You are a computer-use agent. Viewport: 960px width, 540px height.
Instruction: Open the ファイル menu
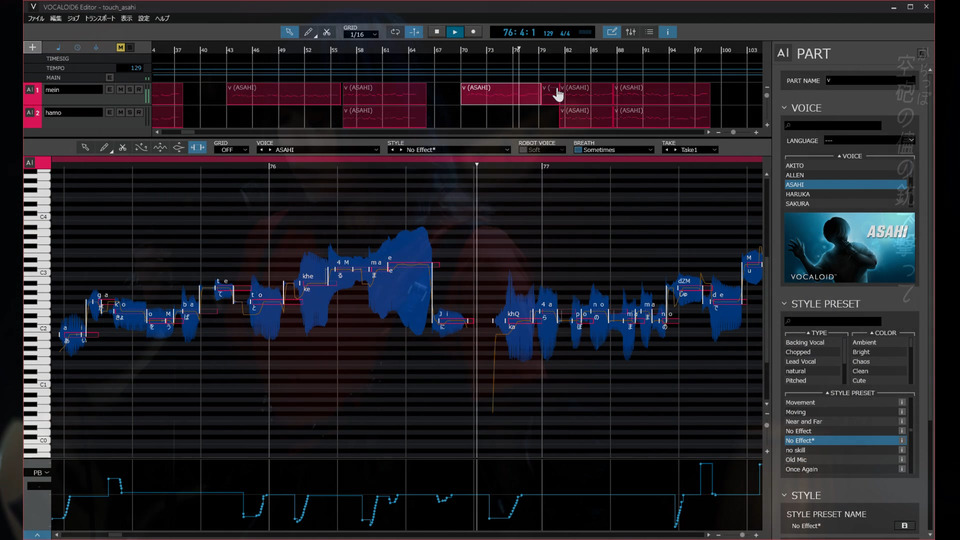click(x=36, y=18)
